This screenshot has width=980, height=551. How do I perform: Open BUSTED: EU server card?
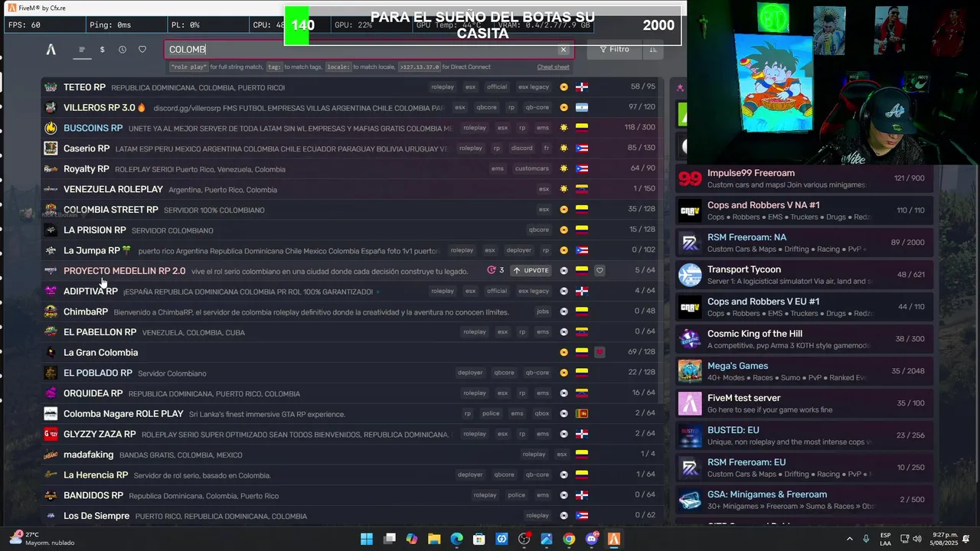point(804,435)
